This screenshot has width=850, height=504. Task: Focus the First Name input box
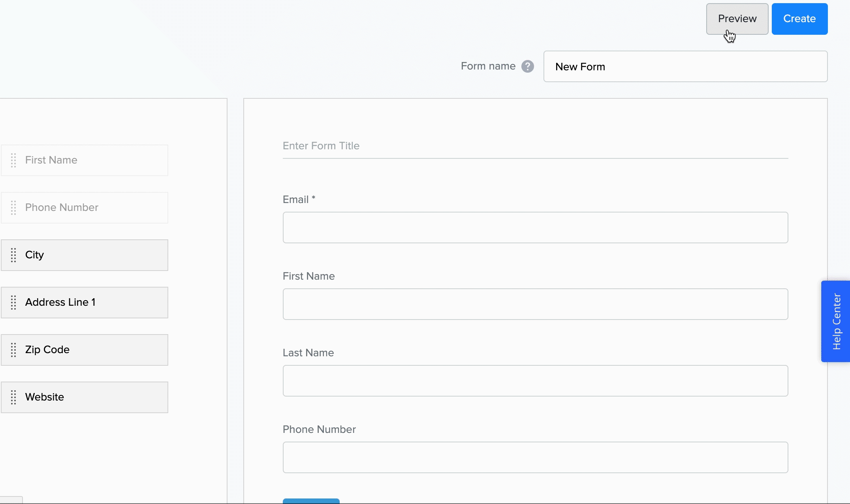[535, 304]
